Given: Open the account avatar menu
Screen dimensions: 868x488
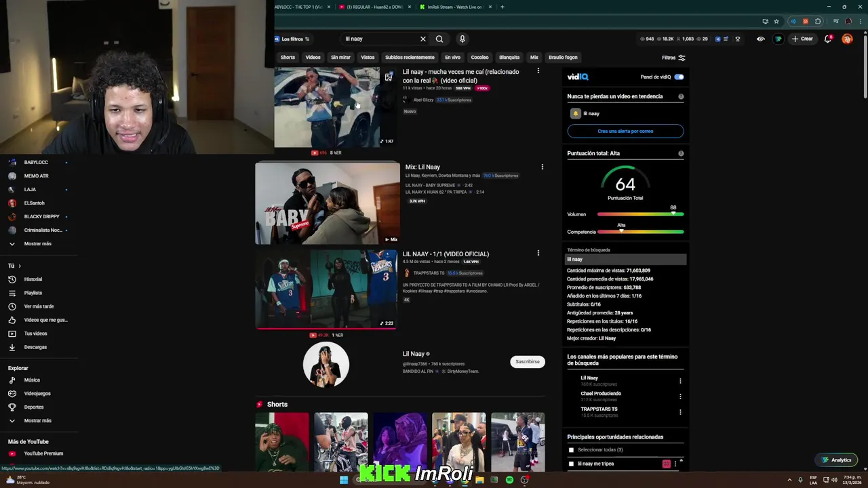Looking at the screenshot, I should pyautogui.click(x=847, y=39).
